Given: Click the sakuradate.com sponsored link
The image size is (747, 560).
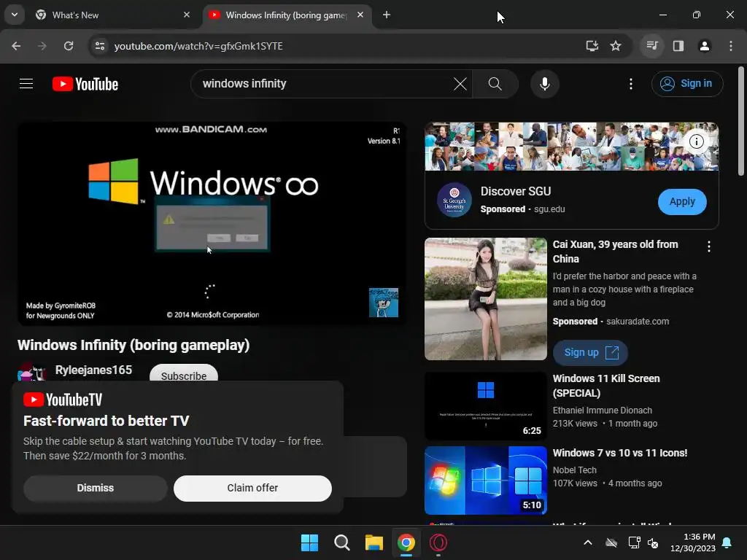Looking at the screenshot, I should pyautogui.click(x=638, y=322).
